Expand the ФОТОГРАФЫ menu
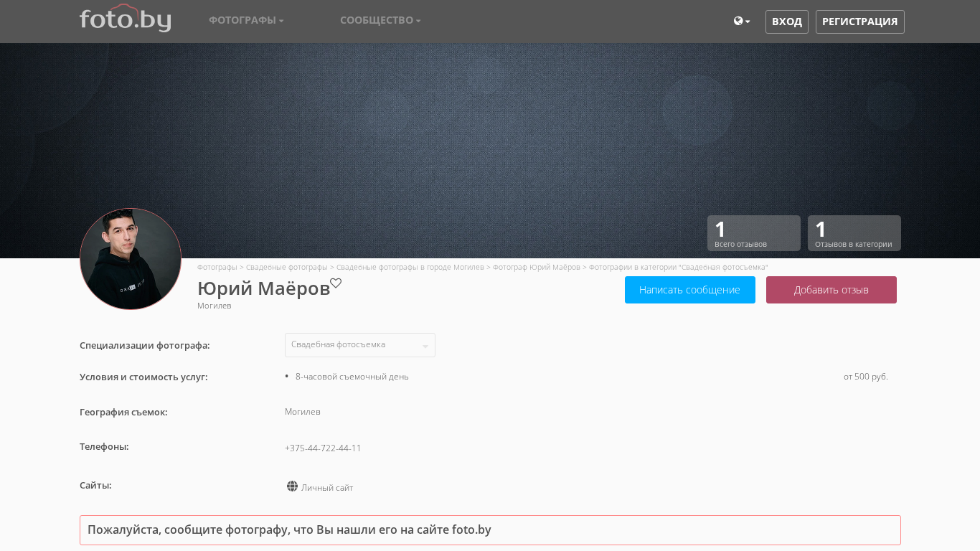Image resolution: width=980 pixels, height=551 pixels. click(246, 20)
